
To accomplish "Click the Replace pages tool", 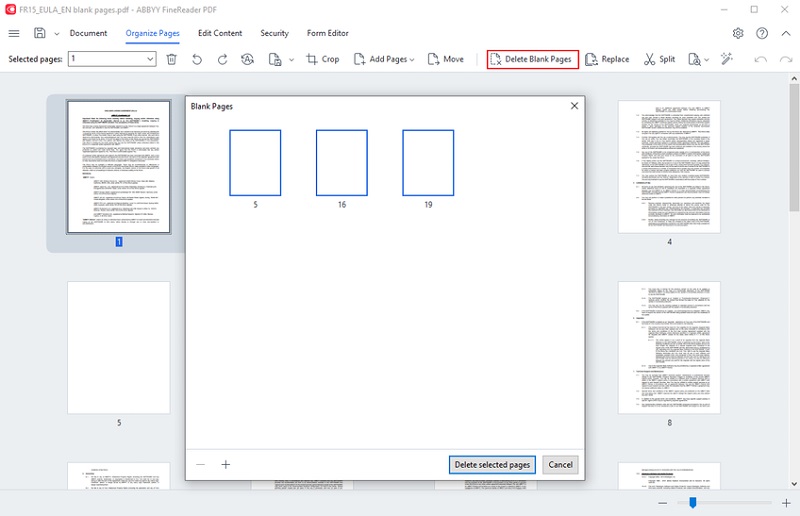I will click(x=607, y=59).
